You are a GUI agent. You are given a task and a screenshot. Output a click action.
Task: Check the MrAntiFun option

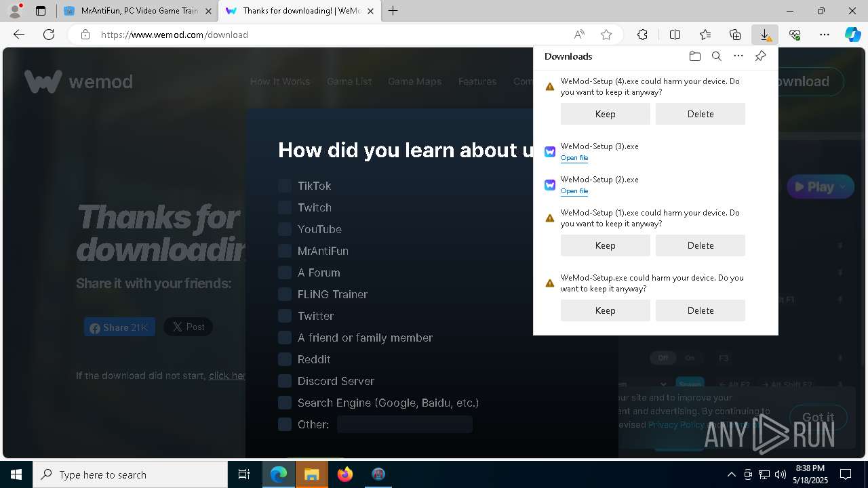(285, 251)
